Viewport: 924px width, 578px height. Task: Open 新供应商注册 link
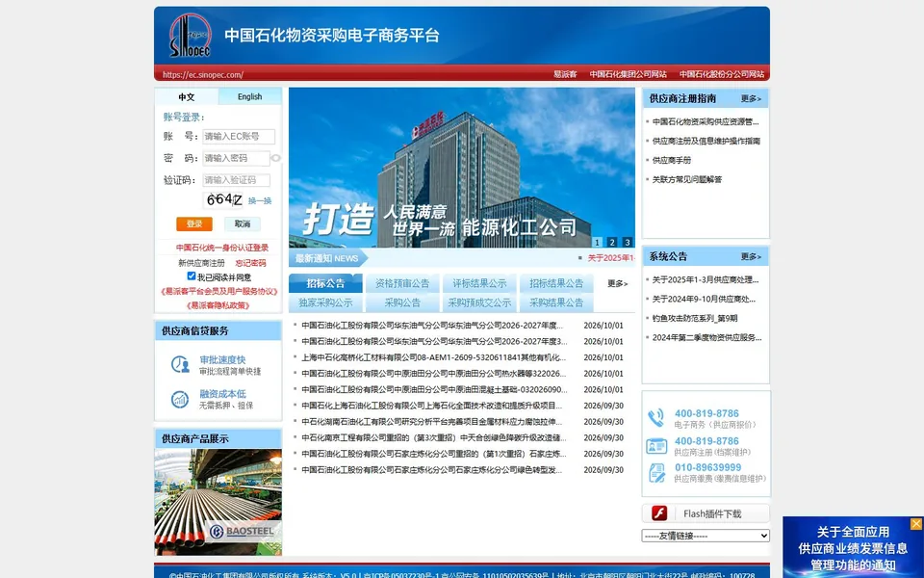(x=201, y=263)
